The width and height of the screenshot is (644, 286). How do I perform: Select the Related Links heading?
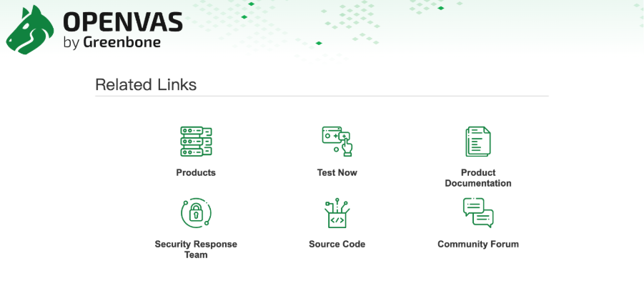coord(146,84)
